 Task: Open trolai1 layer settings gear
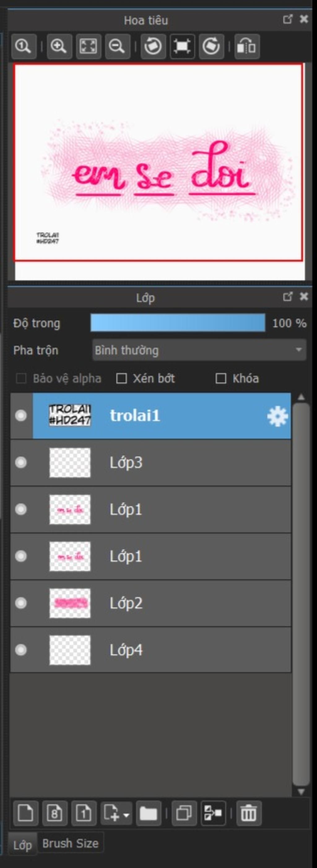click(278, 416)
